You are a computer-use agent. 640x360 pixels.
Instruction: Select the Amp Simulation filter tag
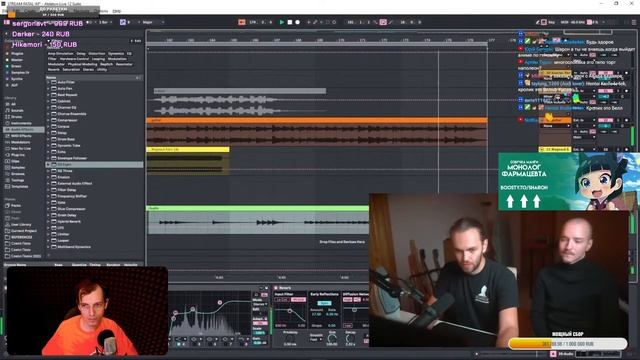60,53
